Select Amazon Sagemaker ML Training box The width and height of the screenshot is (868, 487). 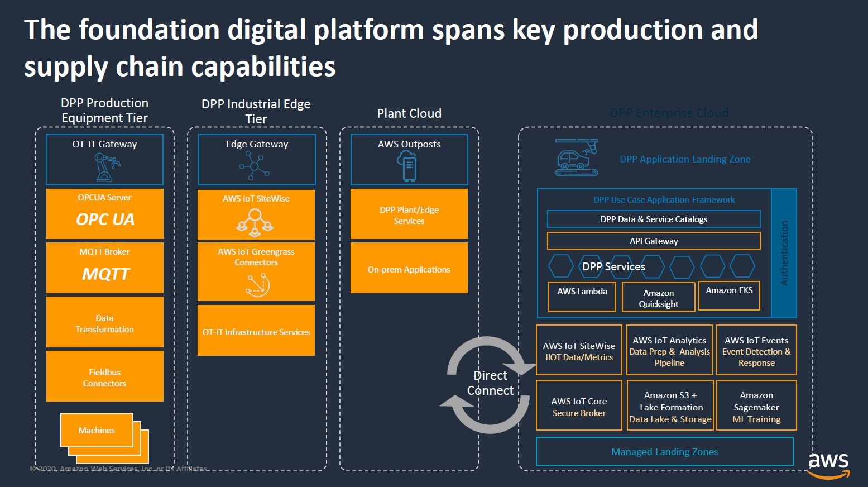coord(756,405)
